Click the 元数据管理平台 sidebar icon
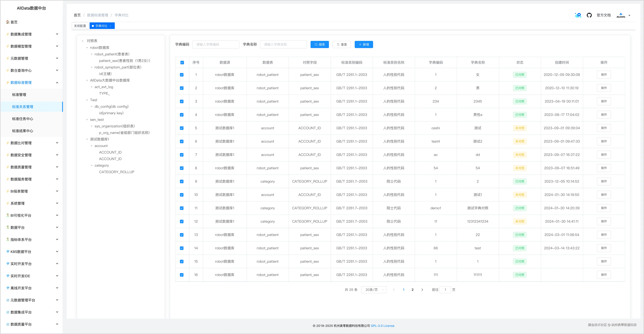Viewport: 644px width, 334px height. [8, 300]
